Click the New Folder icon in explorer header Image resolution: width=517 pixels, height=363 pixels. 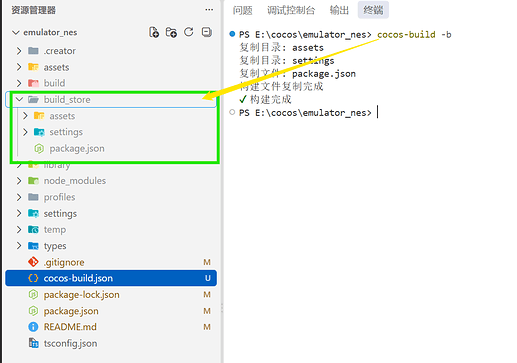point(171,32)
